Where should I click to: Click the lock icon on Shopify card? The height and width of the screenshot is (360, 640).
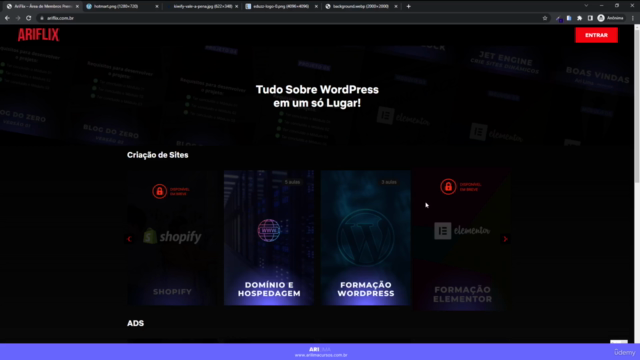160,191
